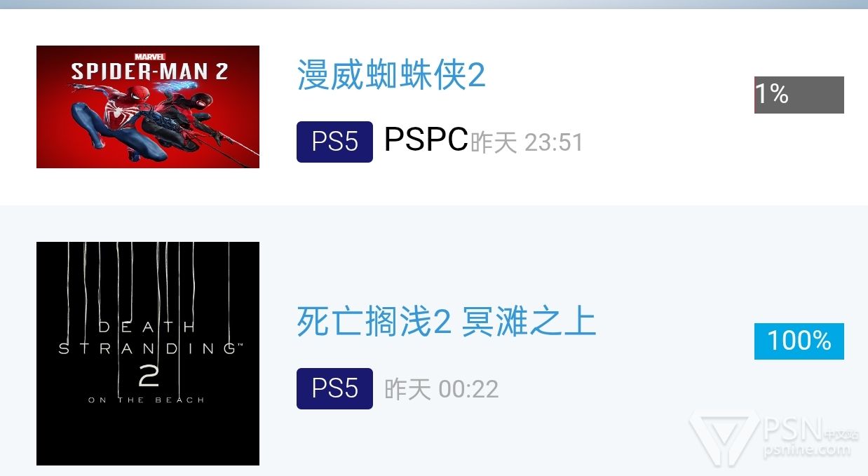This screenshot has height=476, width=868.
Task: Click the DEATH STRANDING lettering on cover
Action: pyautogui.click(x=148, y=337)
